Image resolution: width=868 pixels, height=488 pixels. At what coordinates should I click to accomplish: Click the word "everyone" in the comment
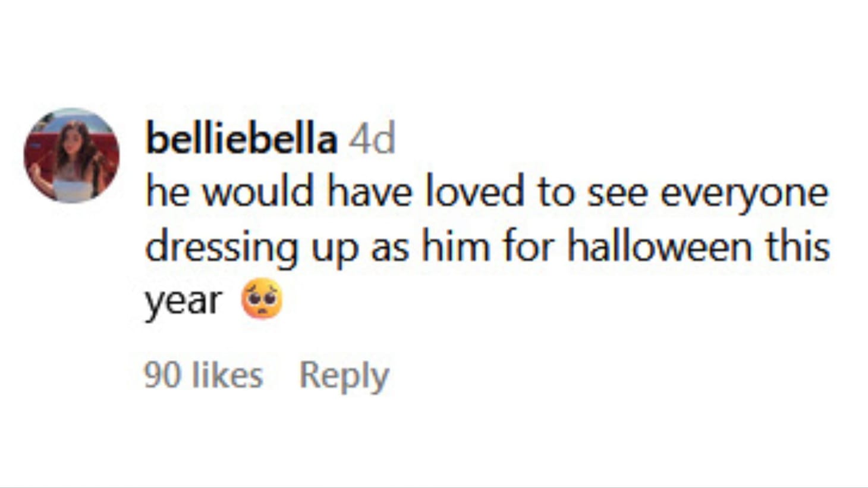(744, 193)
